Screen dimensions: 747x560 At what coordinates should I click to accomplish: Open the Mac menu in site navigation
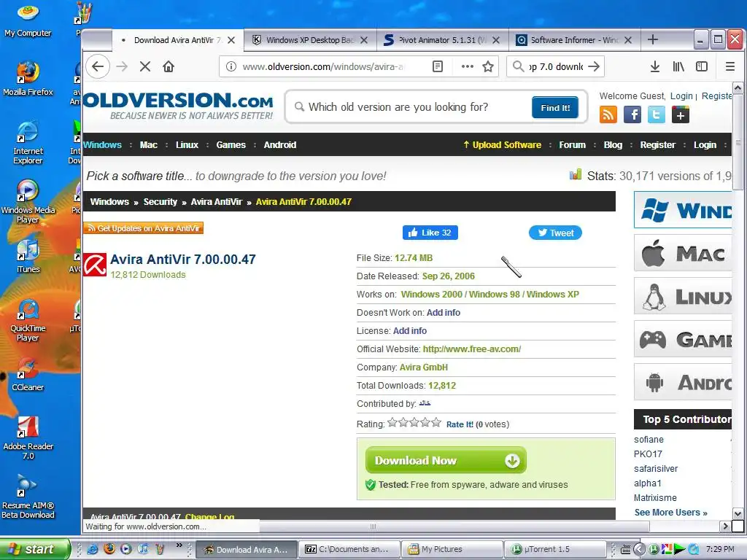tap(149, 145)
